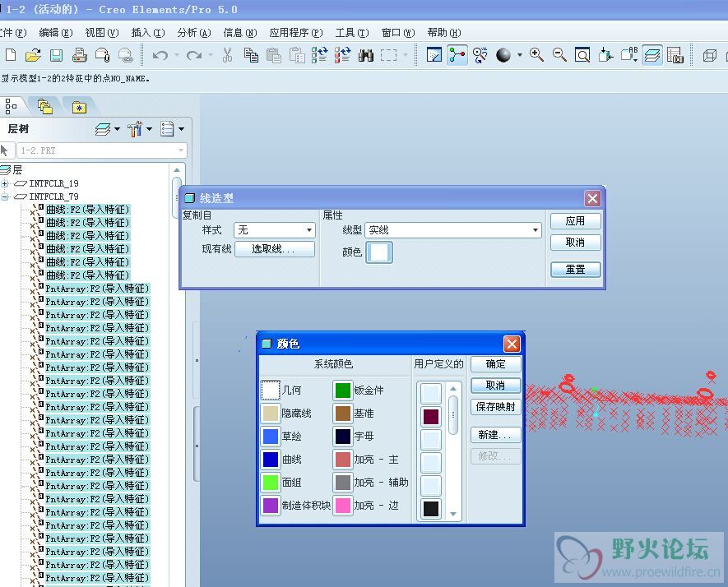Click the 重置 reset button
728x587 pixels.
click(x=575, y=269)
